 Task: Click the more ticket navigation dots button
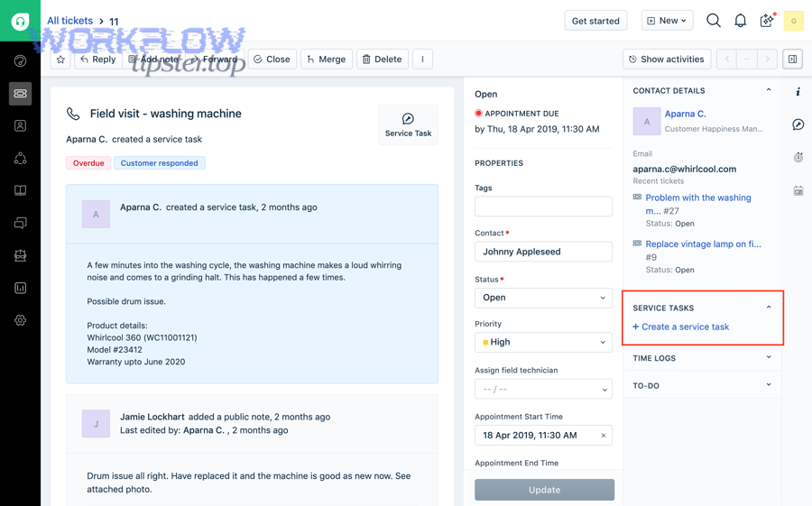747,60
